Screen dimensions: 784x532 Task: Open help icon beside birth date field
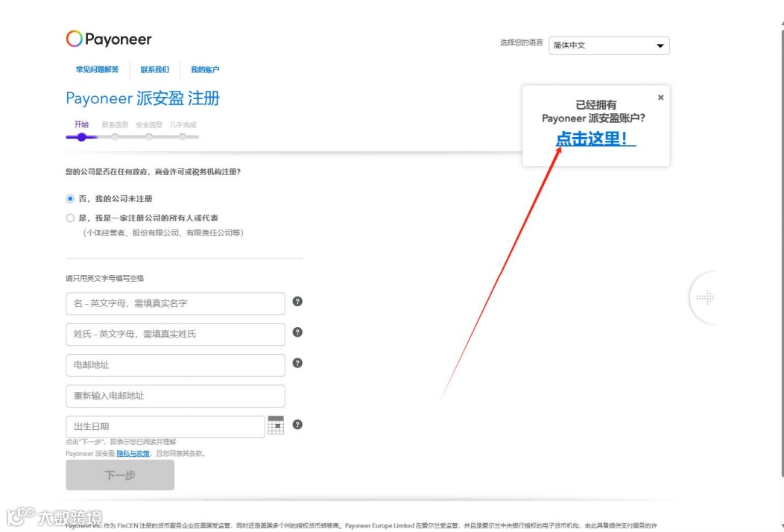pos(297,425)
